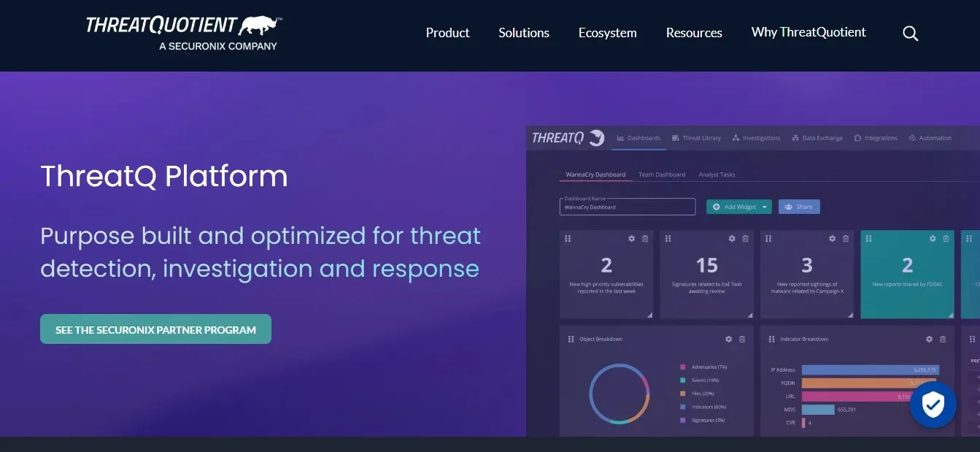Open settings gear on vulnerabilities widget
980x452 pixels.
click(x=632, y=239)
